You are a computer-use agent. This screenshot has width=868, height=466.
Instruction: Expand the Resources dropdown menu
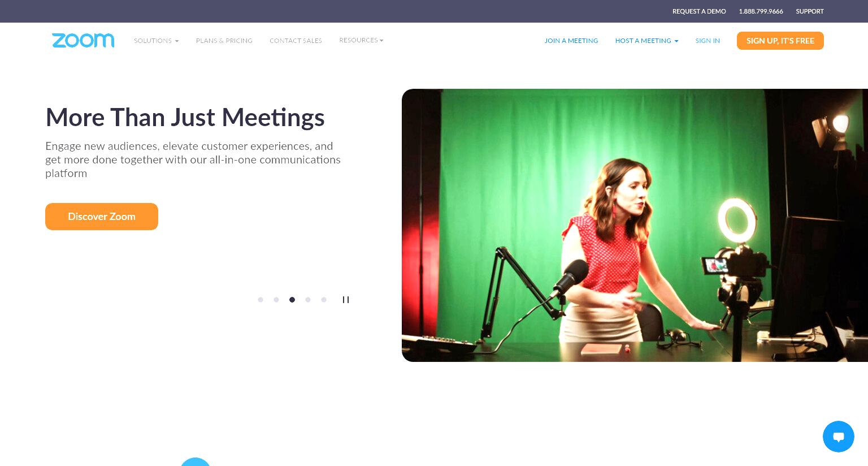pos(361,40)
